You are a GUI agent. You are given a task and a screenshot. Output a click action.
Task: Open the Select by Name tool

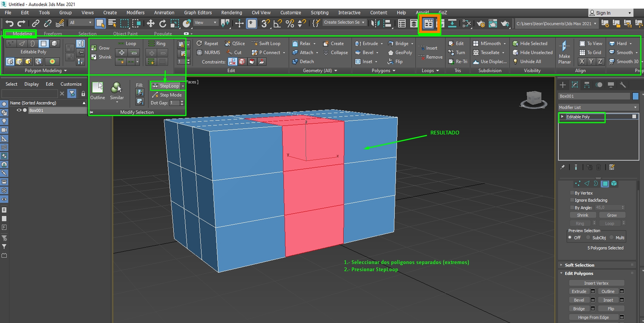pyautogui.click(x=112, y=23)
